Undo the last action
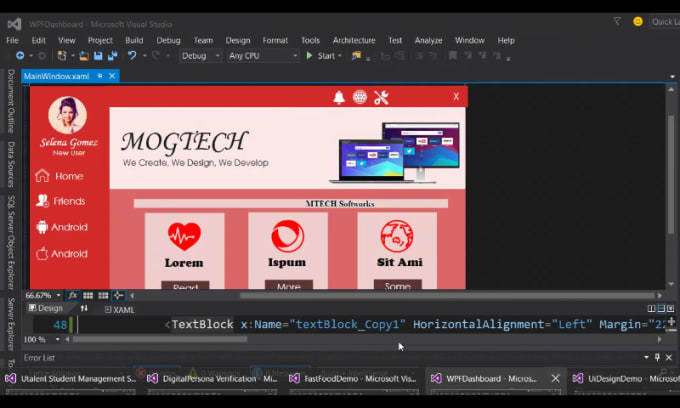 coord(132,55)
